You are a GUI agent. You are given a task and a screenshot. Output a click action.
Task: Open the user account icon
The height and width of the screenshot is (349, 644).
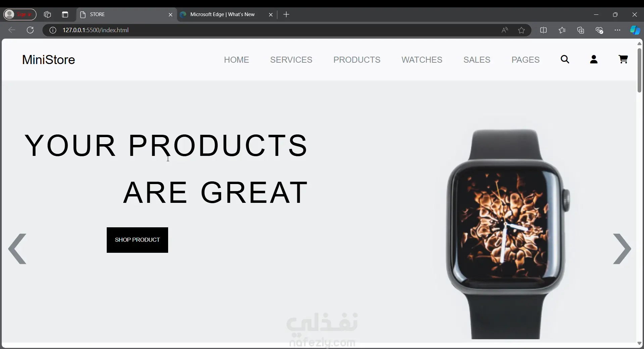(x=594, y=59)
